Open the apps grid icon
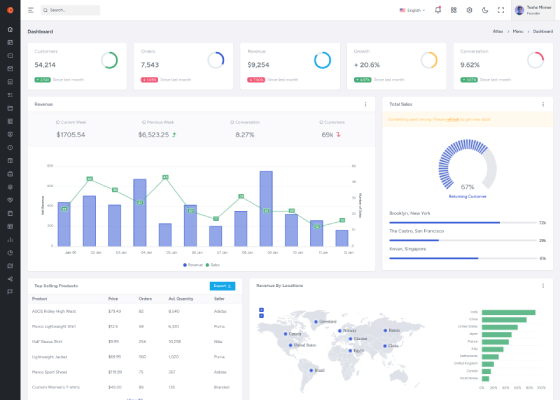Screen dimensions: 560x400 click(x=454, y=10)
